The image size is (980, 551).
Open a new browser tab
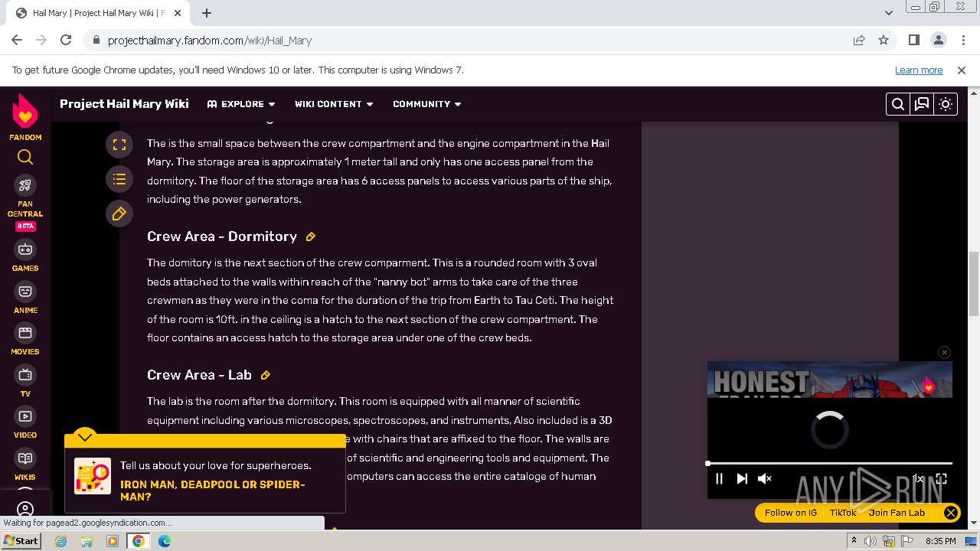pyautogui.click(x=207, y=13)
